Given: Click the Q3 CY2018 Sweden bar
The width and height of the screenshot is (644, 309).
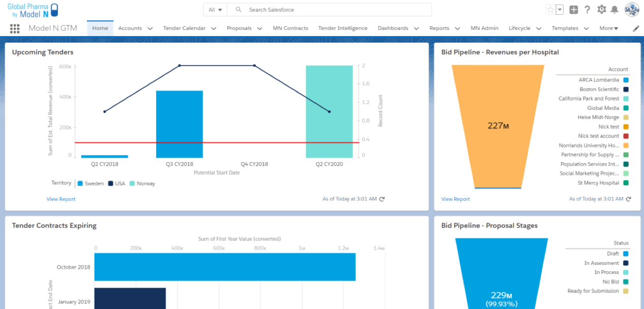Looking at the screenshot, I should pos(179,125).
